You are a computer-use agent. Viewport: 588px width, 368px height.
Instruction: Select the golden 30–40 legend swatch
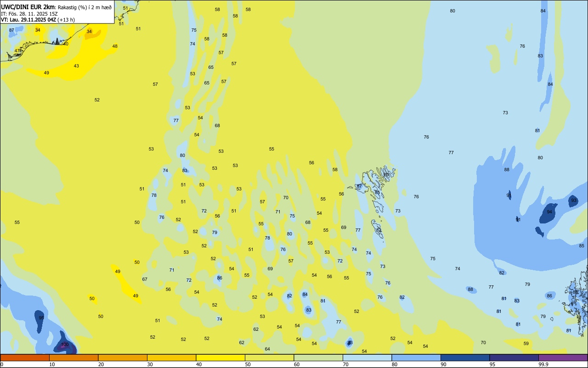(171, 357)
